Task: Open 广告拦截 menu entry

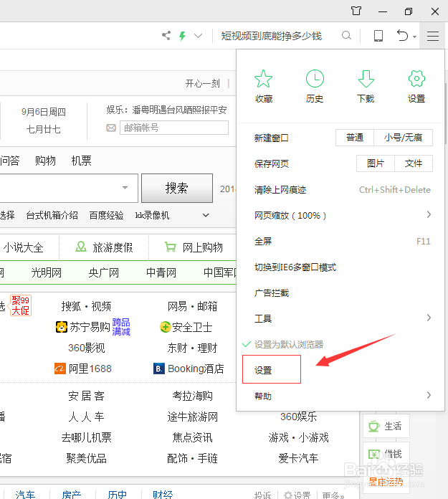Action: [x=340, y=293]
